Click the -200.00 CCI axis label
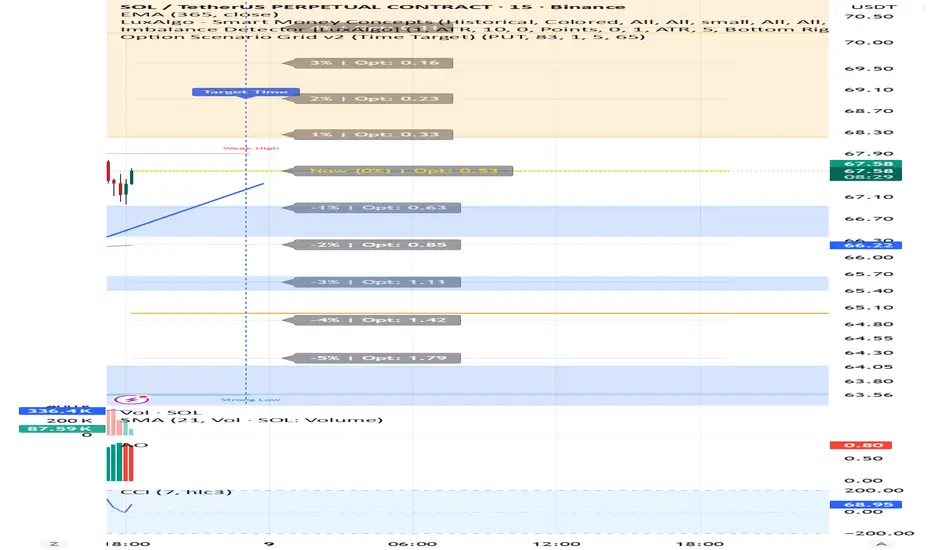The height and width of the screenshot is (550, 932). click(879, 533)
